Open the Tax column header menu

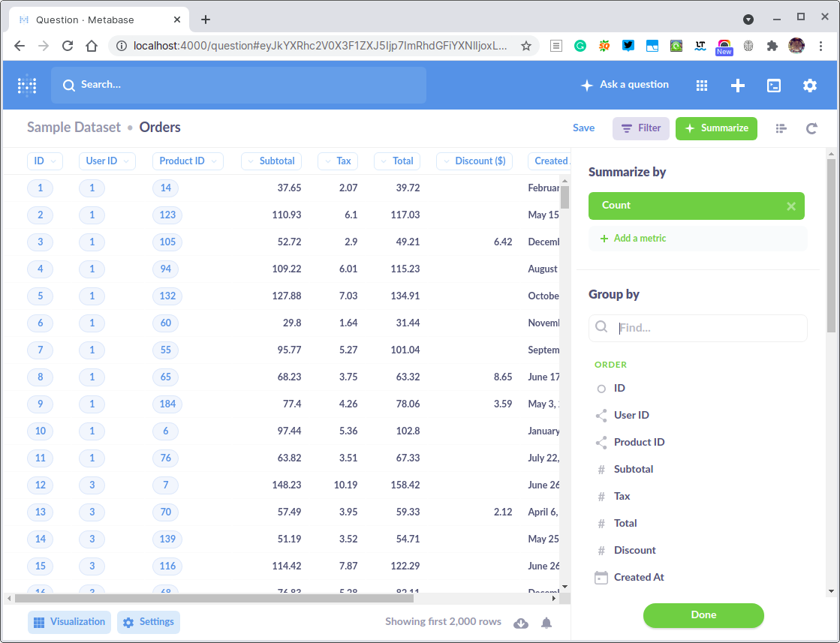click(x=338, y=161)
